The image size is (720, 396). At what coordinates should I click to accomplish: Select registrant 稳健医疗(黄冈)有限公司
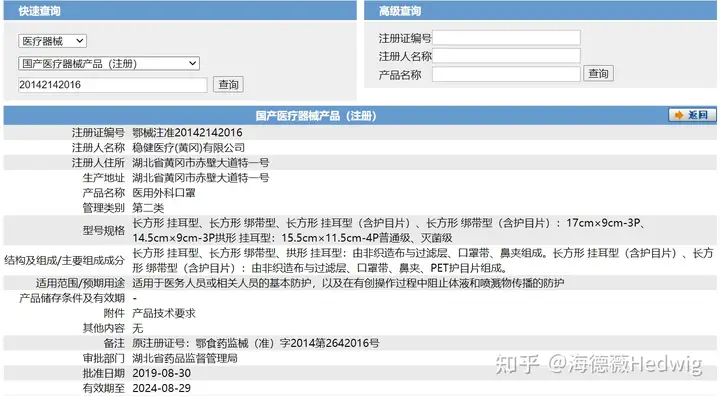point(188,147)
